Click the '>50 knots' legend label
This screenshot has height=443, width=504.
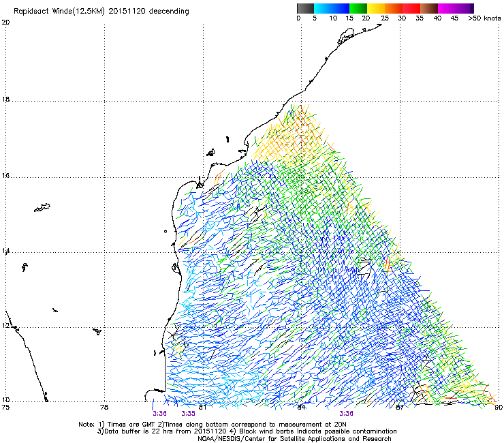point(484,18)
